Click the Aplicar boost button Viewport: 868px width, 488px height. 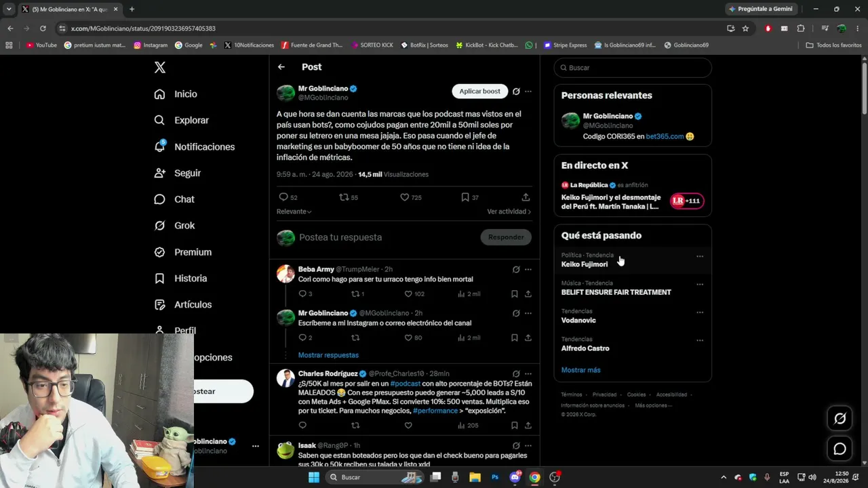pos(479,91)
